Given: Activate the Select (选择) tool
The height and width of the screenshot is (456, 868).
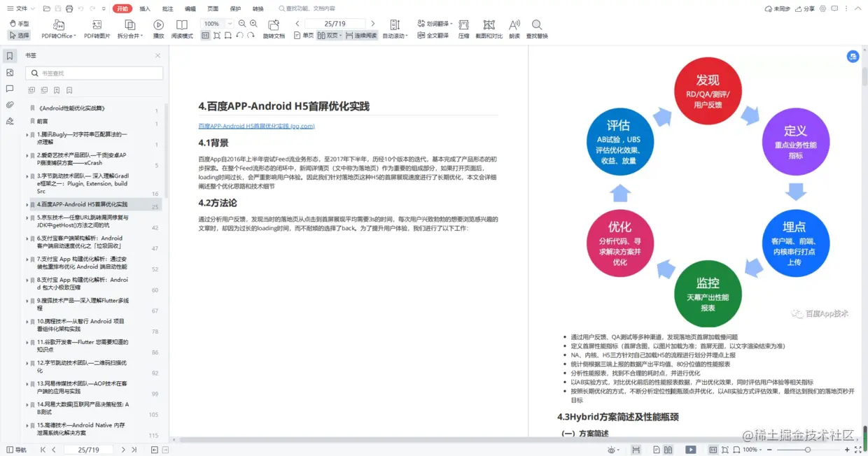Looking at the screenshot, I should coord(20,35).
